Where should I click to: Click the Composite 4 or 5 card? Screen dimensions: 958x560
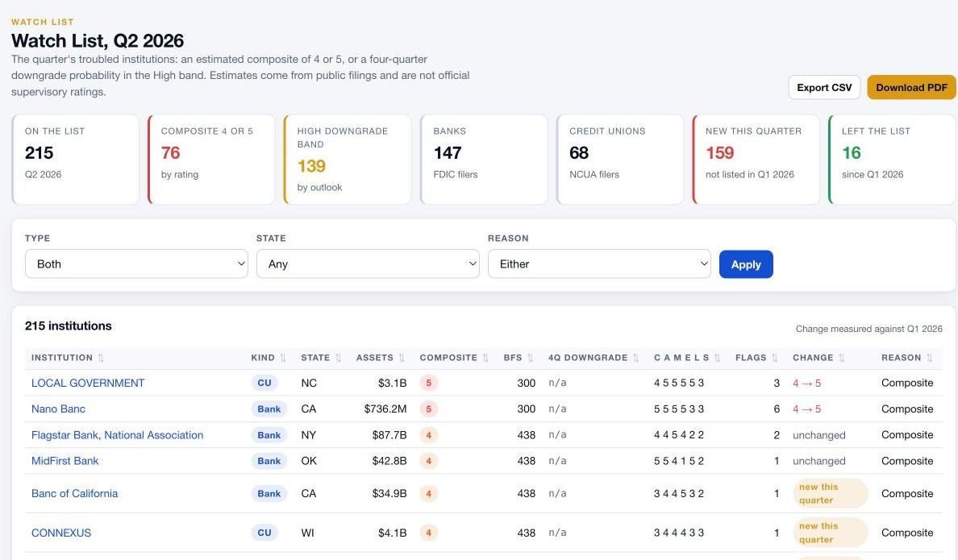click(211, 160)
